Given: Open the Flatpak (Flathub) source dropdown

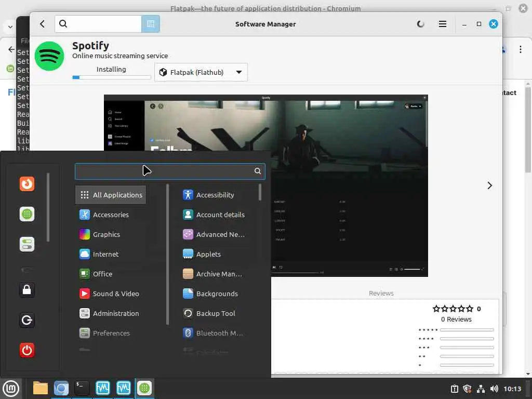Looking at the screenshot, I should (201, 72).
